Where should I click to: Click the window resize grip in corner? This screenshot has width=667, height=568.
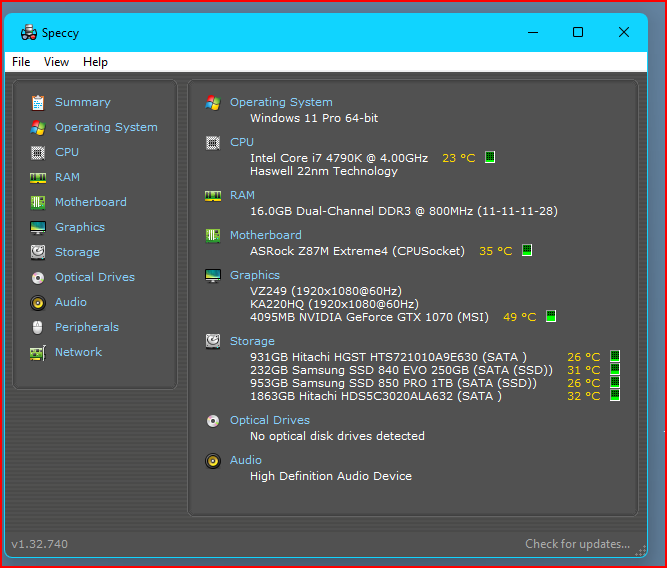640,551
